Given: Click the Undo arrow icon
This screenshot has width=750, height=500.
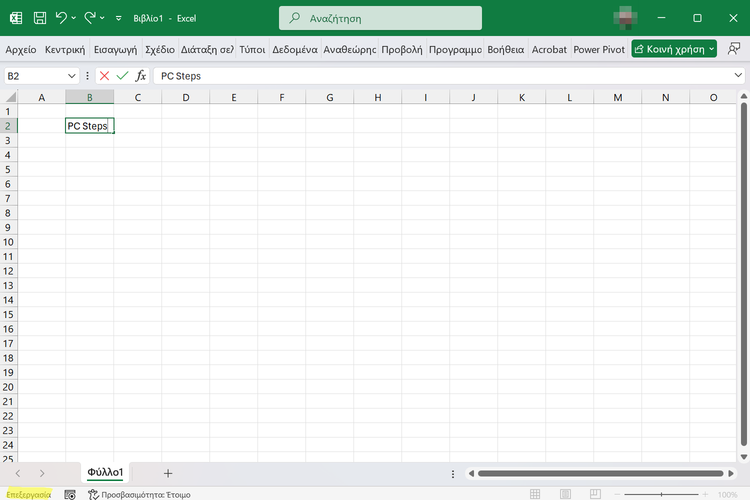Looking at the screenshot, I should point(62,18).
